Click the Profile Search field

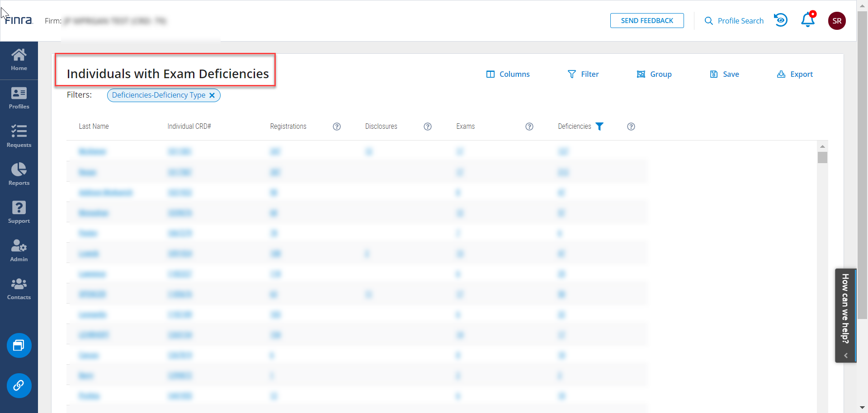click(734, 21)
